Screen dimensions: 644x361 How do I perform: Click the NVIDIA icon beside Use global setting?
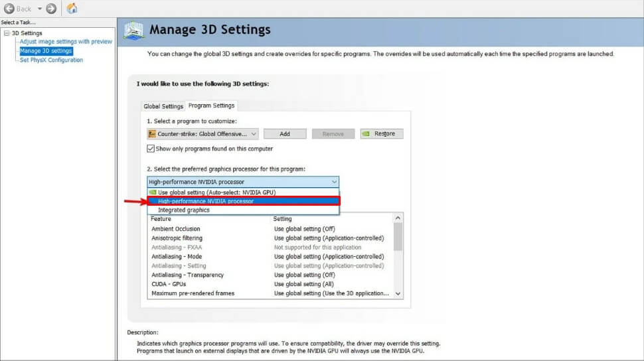(153, 192)
